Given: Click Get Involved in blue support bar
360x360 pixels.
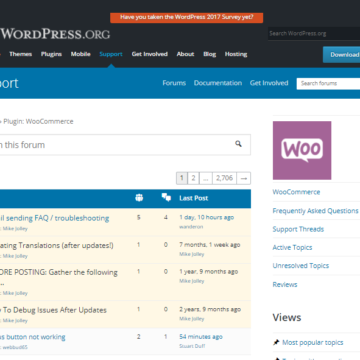Looking at the screenshot, I should [269, 83].
